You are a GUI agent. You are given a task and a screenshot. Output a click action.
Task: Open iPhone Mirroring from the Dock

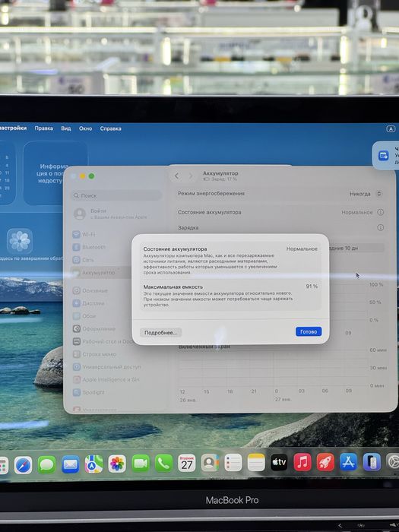point(372,462)
